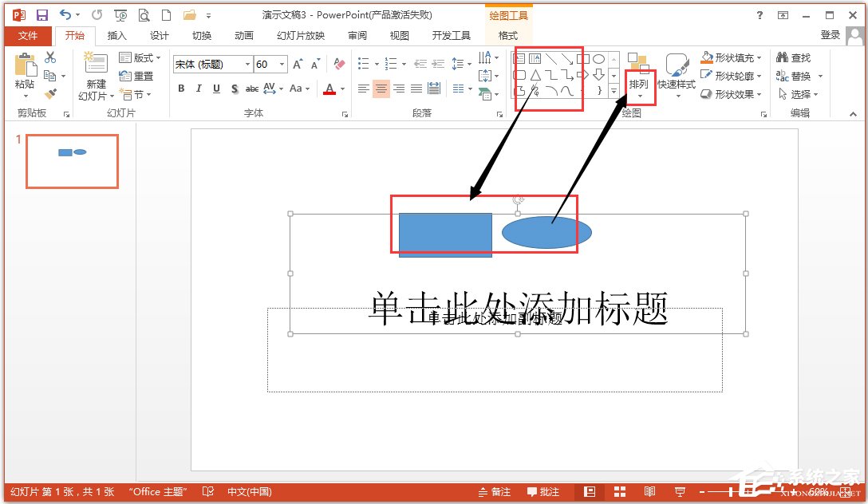Image resolution: width=868 pixels, height=504 pixels.
Task: Click the zoom out minus button
Action: pos(702,492)
